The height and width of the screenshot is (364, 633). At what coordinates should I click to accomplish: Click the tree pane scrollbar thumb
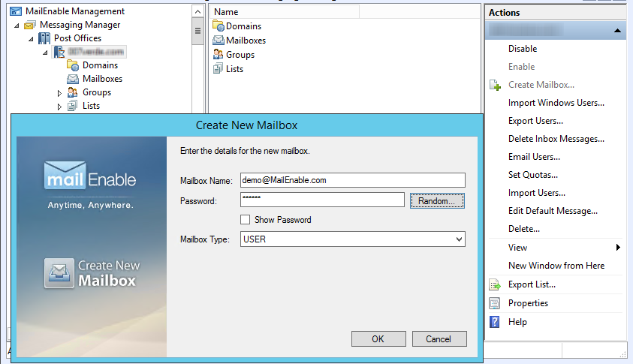pos(197,31)
